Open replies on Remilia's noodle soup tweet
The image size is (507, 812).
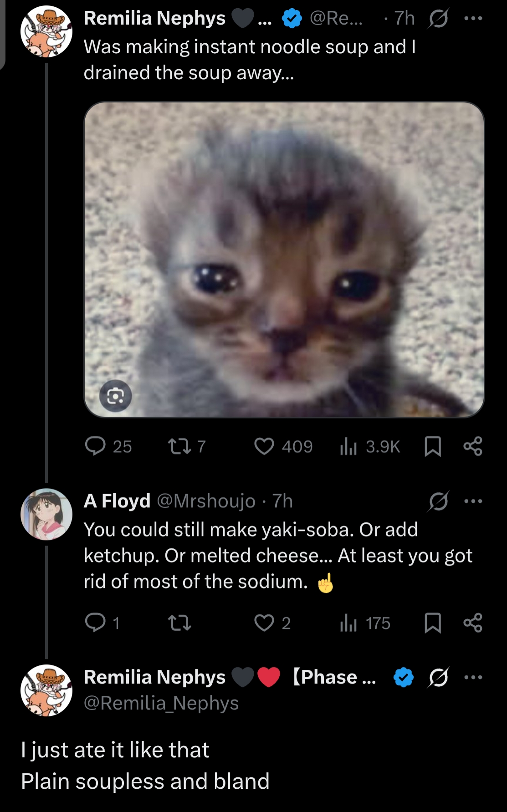pos(95,446)
